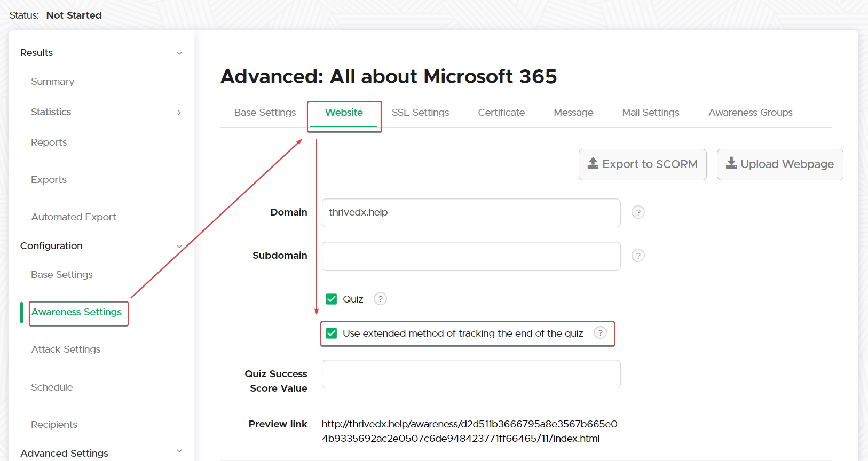868x461 pixels.
Task: Click the Export to SCORM button
Action: coord(642,164)
